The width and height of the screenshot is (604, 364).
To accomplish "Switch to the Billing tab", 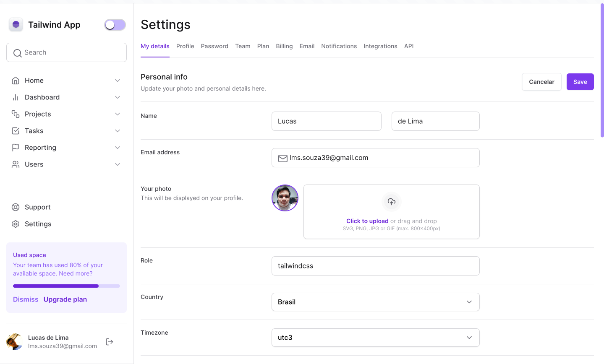I will (284, 46).
